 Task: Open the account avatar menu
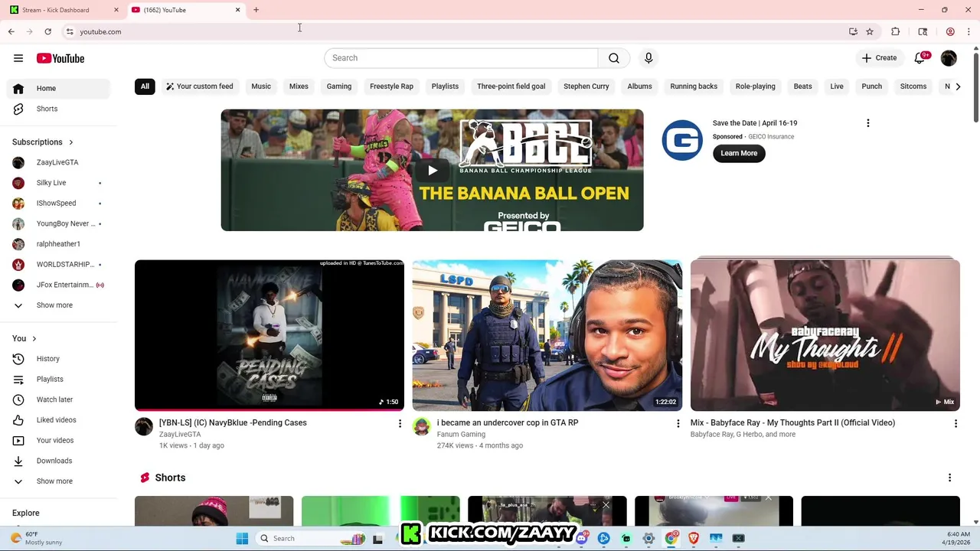949,58
